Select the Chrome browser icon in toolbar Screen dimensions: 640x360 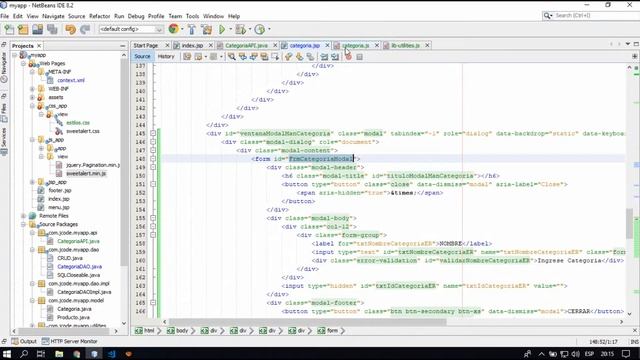click(173, 29)
